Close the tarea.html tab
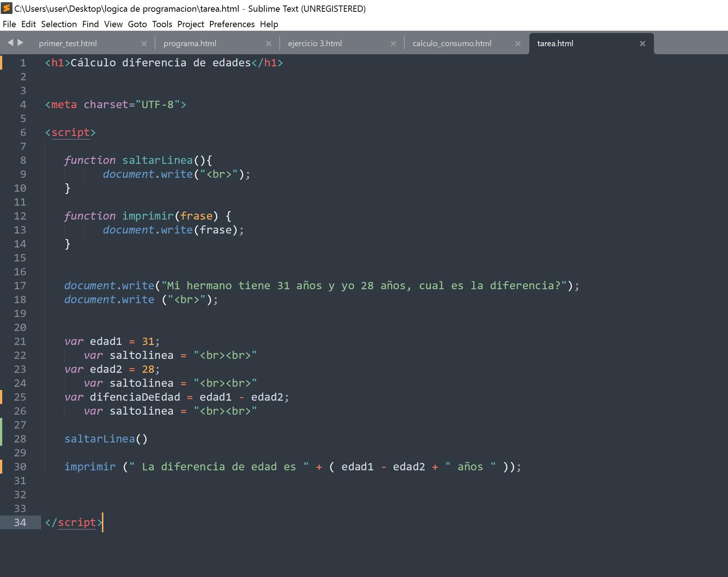728x577 pixels. (x=643, y=44)
